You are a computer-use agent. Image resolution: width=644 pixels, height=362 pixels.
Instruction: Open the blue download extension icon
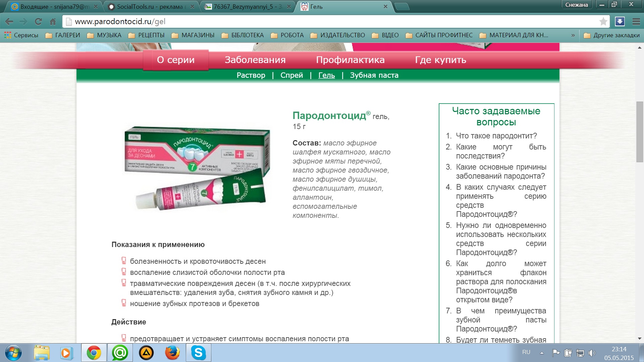(620, 21)
